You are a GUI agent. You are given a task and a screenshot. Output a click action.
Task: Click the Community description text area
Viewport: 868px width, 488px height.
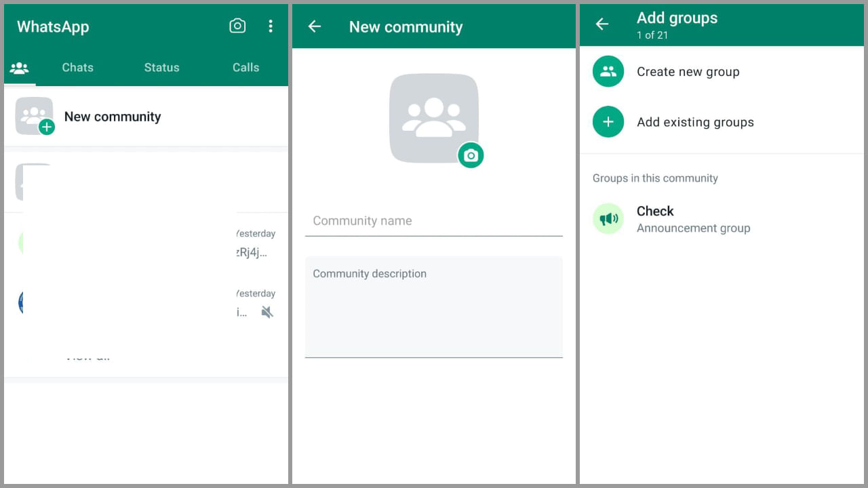tap(434, 305)
